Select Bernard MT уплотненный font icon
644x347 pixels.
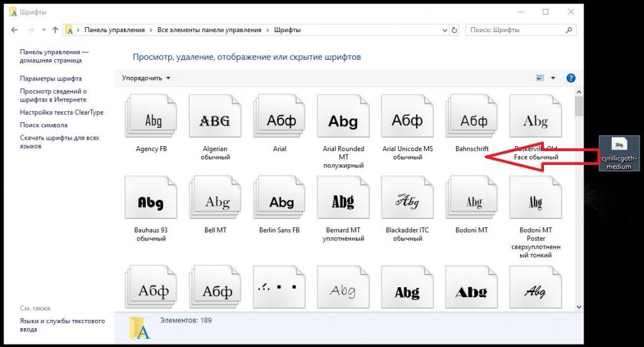tap(343, 198)
